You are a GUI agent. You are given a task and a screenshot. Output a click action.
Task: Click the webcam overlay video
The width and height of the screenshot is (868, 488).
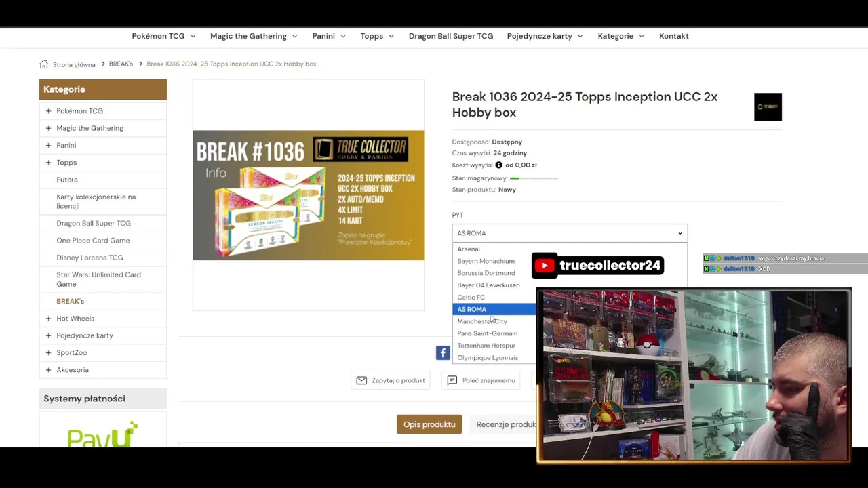coord(694,375)
